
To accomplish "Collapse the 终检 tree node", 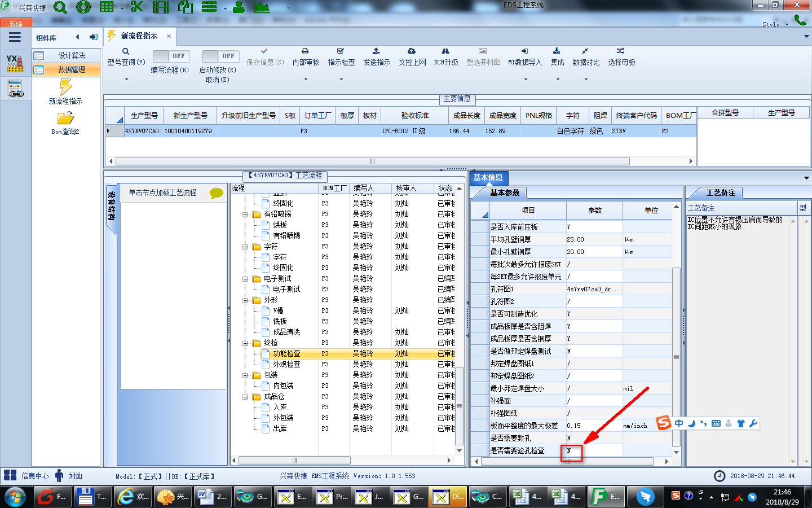I will pyautogui.click(x=246, y=343).
